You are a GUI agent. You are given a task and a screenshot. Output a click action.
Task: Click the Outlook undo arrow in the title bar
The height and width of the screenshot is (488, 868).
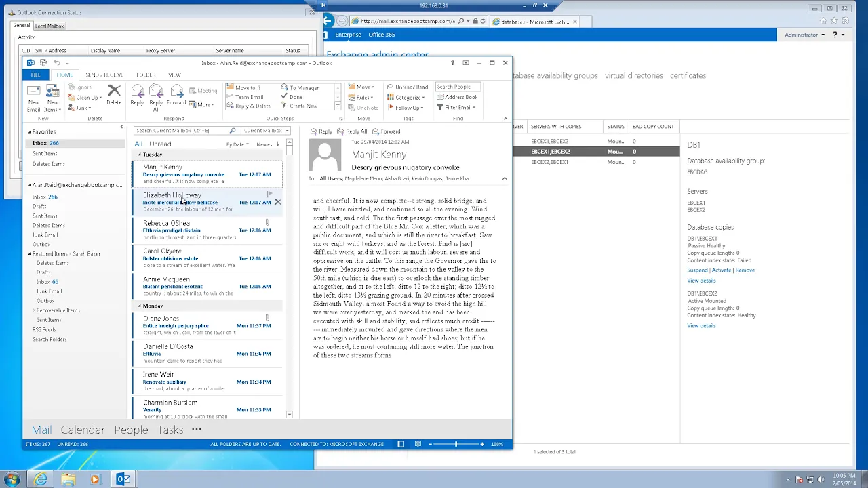(57, 63)
